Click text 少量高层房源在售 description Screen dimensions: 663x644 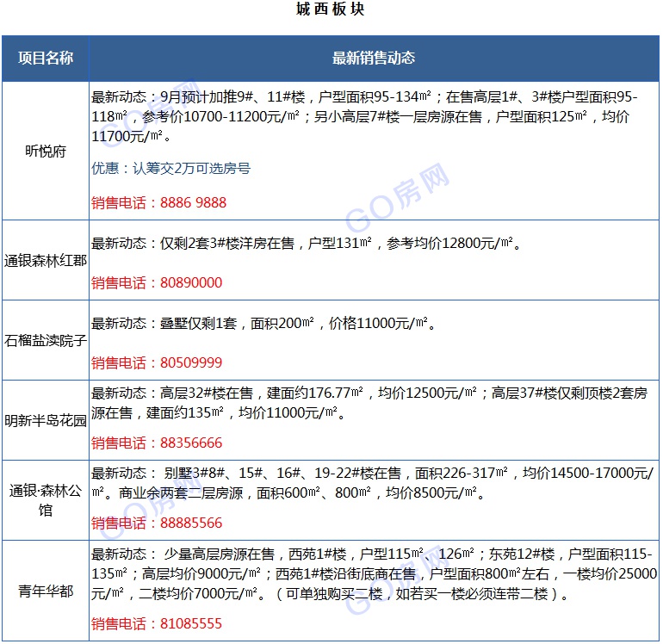[x=375, y=573]
